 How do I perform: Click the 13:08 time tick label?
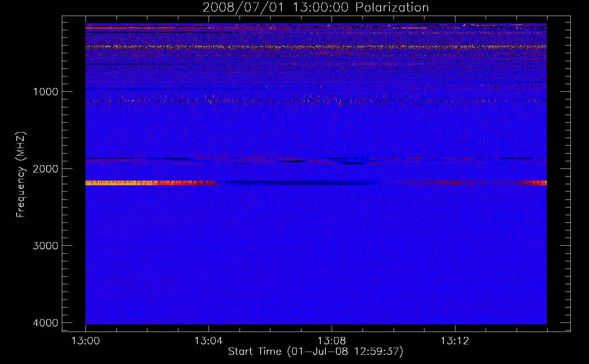[332, 341]
